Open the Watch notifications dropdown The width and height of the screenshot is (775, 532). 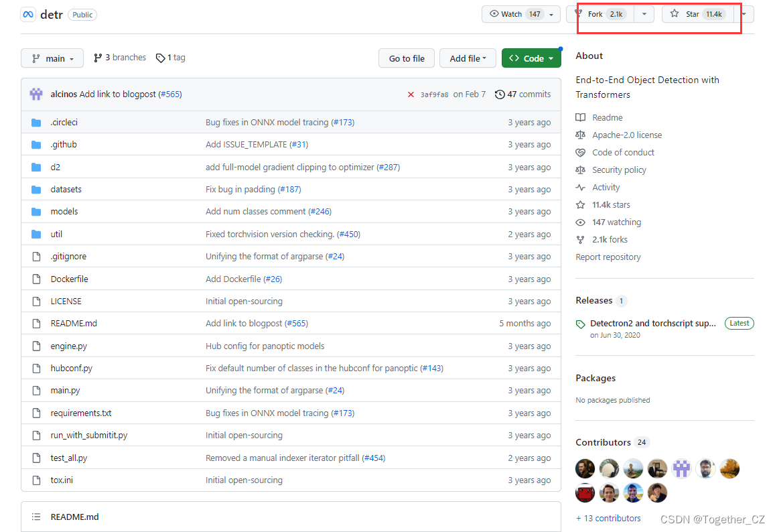[521, 14]
